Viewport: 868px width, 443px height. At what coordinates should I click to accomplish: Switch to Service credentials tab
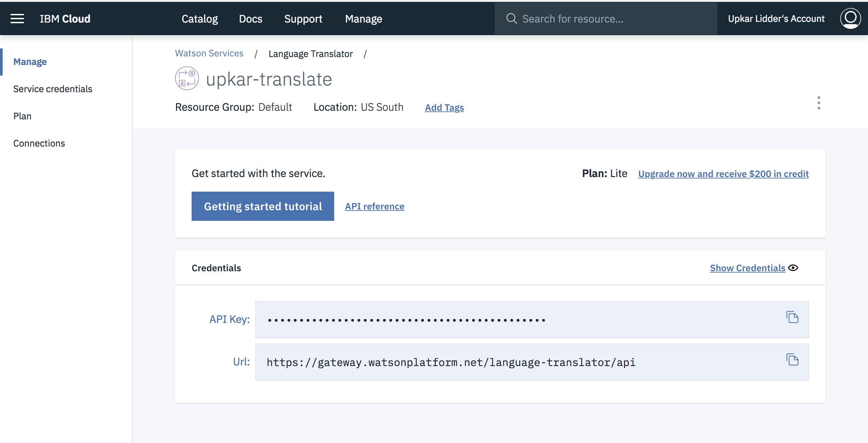(53, 89)
